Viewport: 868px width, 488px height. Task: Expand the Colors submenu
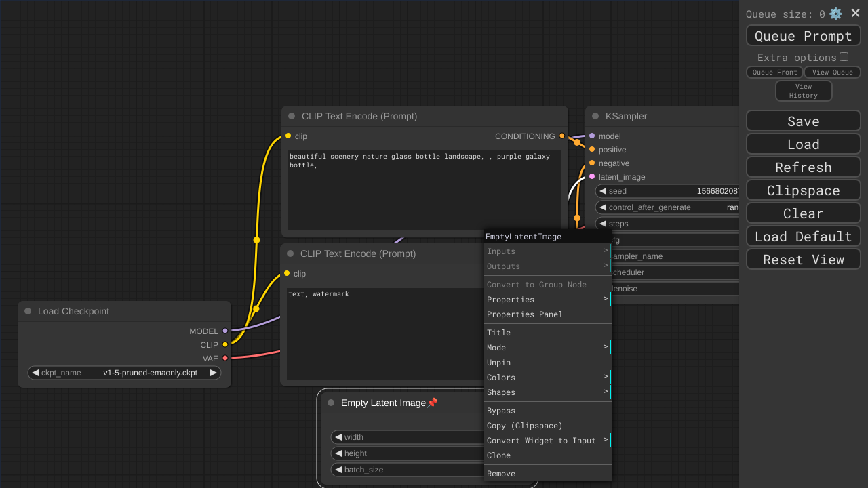(547, 378)
